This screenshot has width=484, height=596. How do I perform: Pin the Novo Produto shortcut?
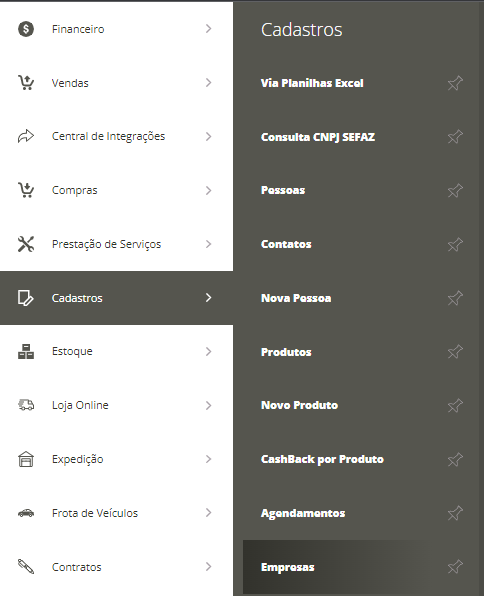(x=455, y=406)
